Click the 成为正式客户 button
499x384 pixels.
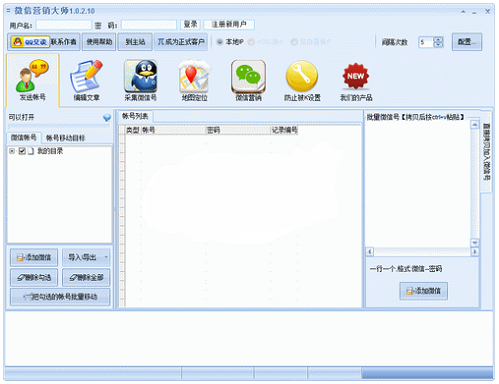click(181, 42)
